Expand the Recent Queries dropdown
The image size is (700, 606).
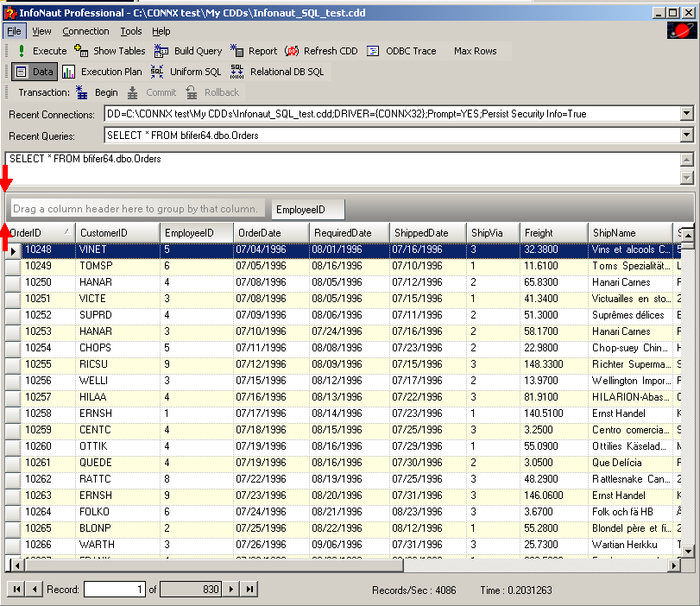[686, 136]
